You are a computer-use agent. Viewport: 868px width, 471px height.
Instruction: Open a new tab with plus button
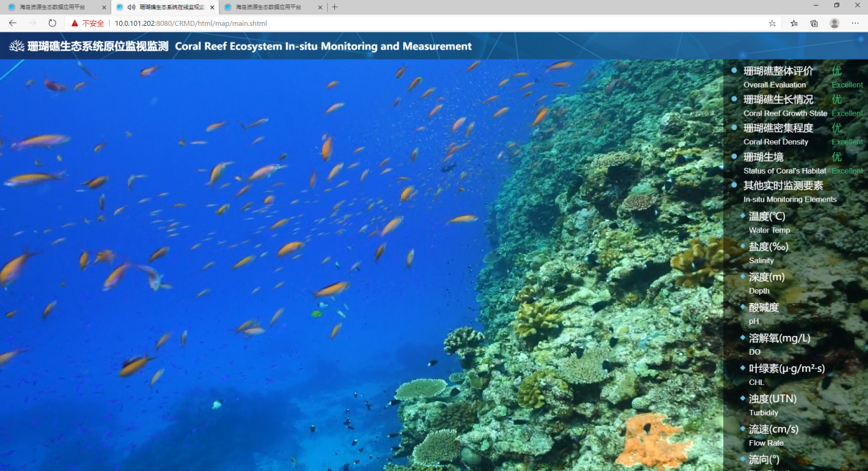[334, 7]
